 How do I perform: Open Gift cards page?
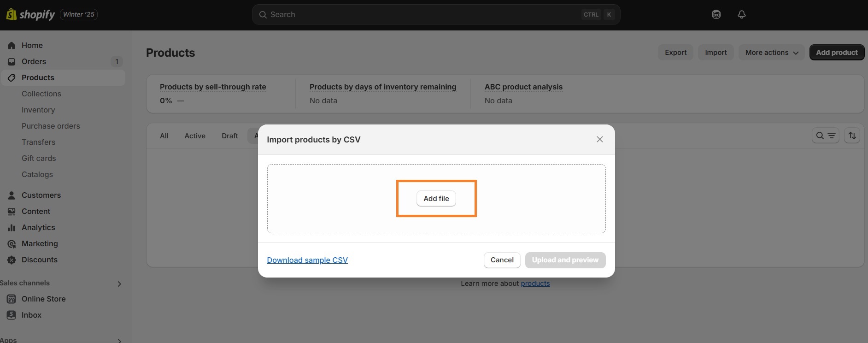(x=39, y=158)
